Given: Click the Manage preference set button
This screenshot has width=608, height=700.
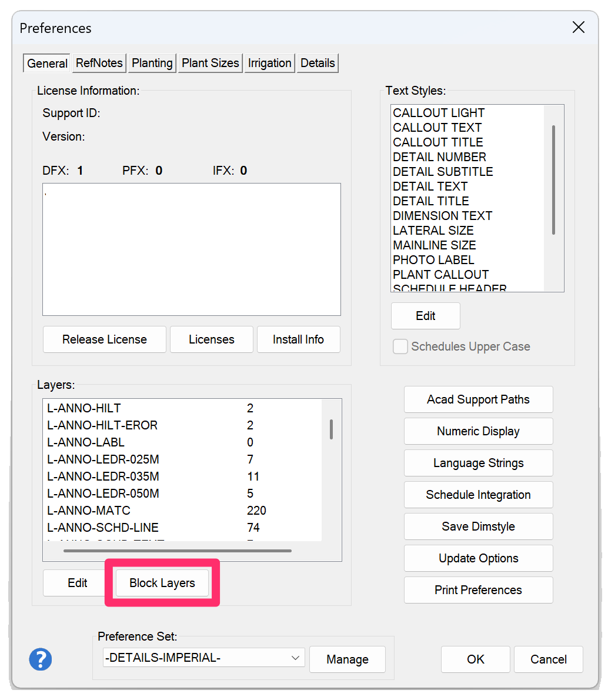Looking at the screenshot, I should point(347,659).
